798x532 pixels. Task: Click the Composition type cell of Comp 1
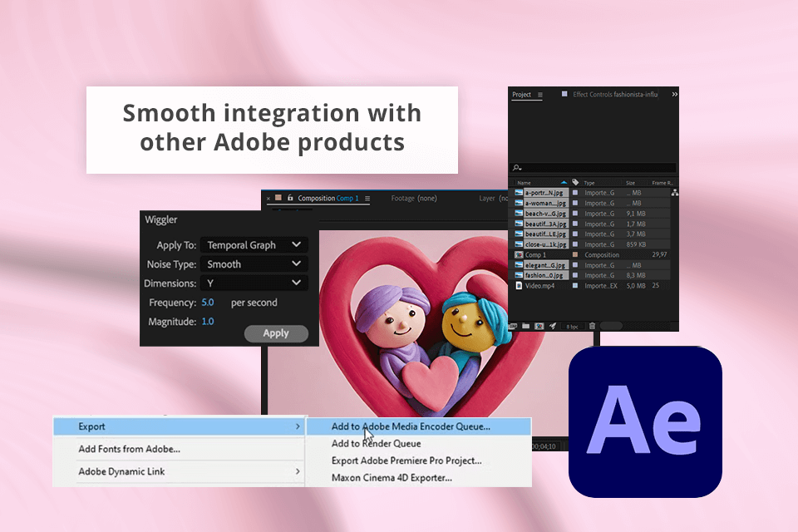[x=602, y=254]
